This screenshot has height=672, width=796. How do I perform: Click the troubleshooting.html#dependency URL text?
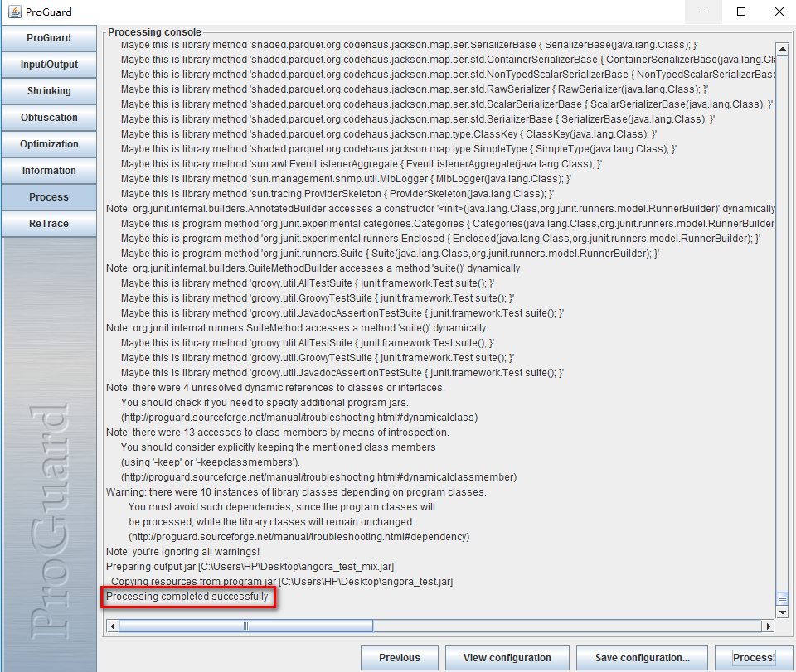click(x=299, y=537)
